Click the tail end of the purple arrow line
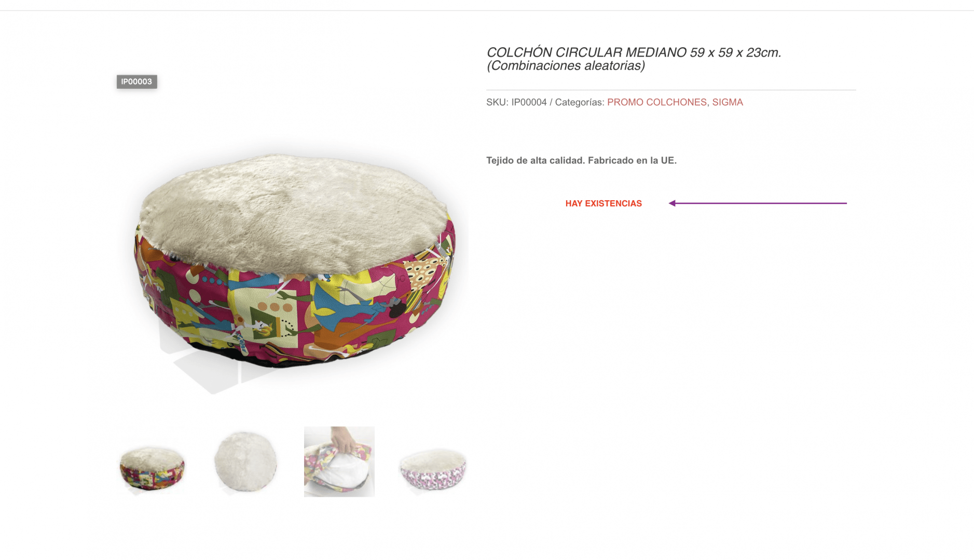 845,203
